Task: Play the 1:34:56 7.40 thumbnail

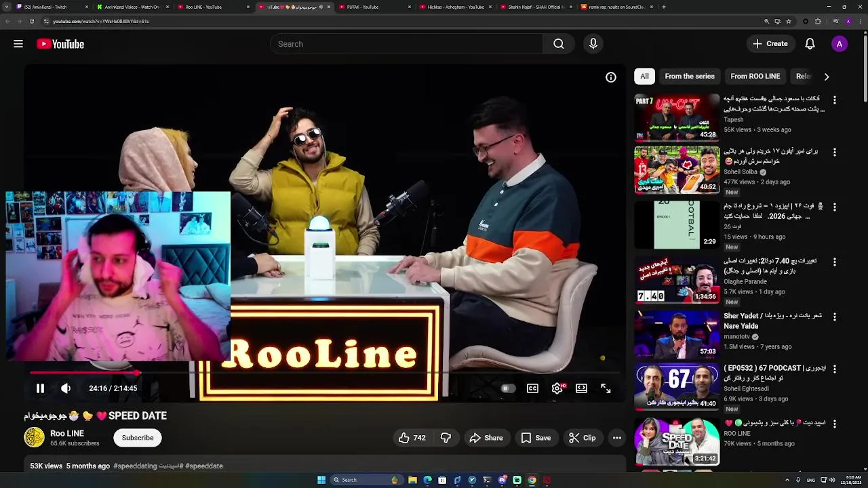Action: [x=677, y=280]
